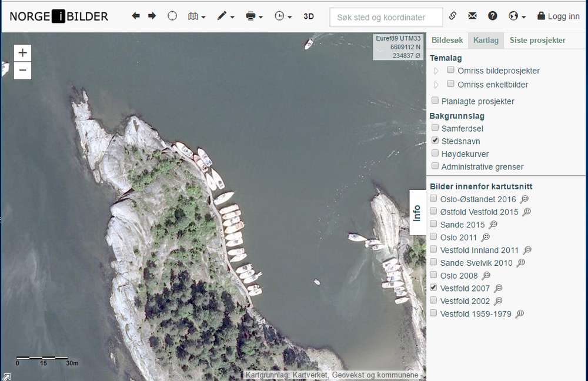Switch to the Bildesøk tab
The width and height of the screenshot is (588, 381).
[447, 40]
